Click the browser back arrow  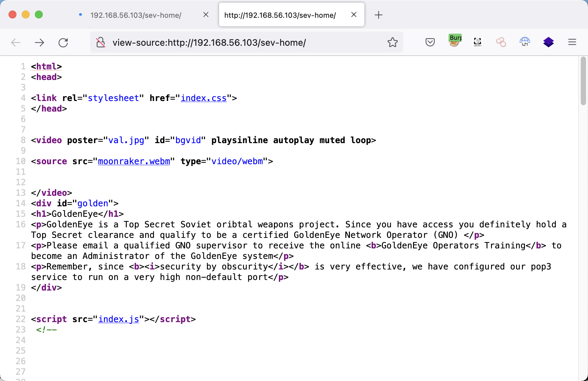(x=16, y=42)
